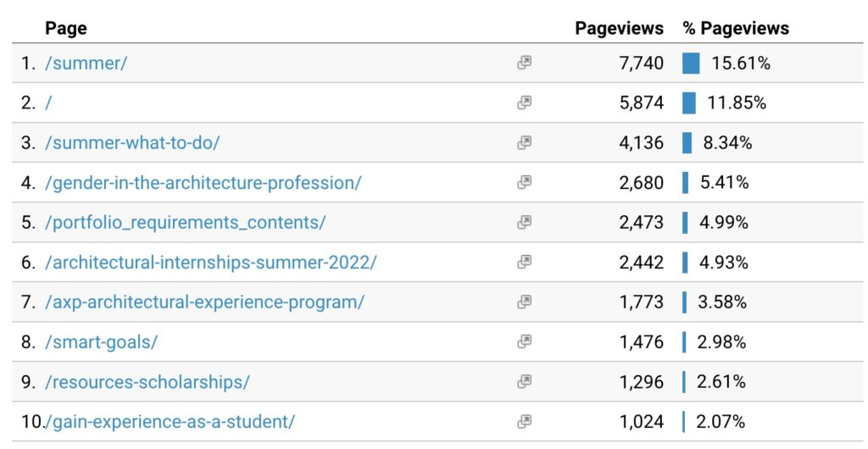Select the /gender-in-the-architecture-profession/ link

point(203,182)
